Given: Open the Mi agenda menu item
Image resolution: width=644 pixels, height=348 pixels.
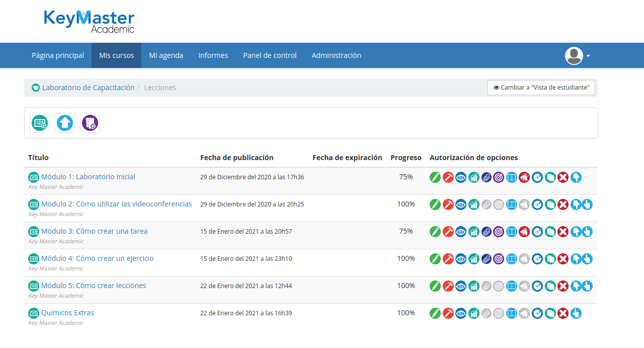Looking at the screenshot, I should click(x=166, y=55).
